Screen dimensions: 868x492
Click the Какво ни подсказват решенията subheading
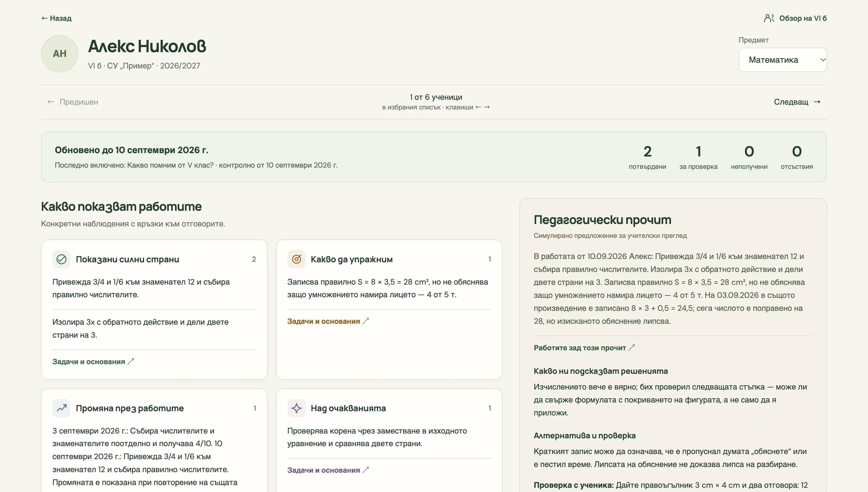click(x=600, y=371)
